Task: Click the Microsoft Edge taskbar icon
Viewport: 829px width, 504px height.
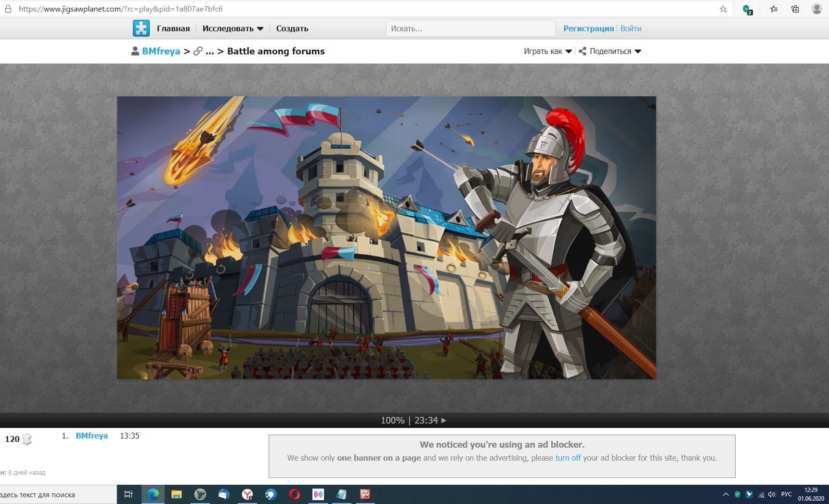Action: (x=153, y=494)
